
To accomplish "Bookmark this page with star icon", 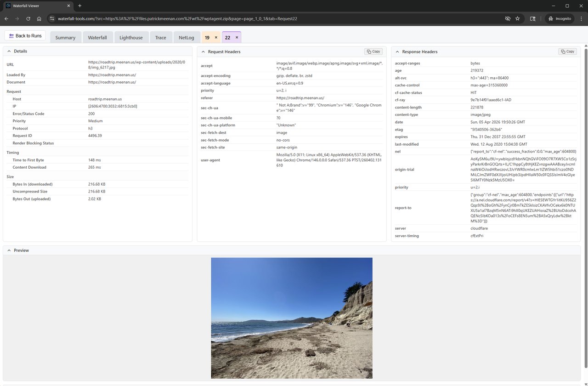I will click(x=518, y=19).
